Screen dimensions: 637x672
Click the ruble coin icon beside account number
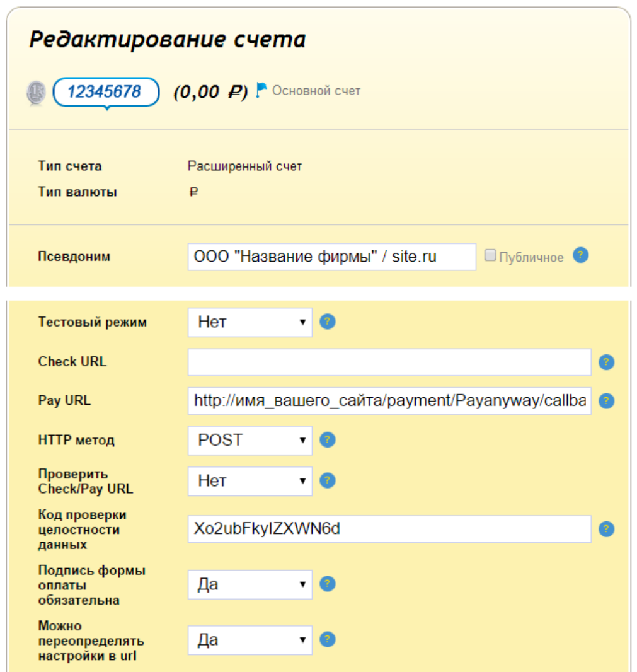pos(36,93)
